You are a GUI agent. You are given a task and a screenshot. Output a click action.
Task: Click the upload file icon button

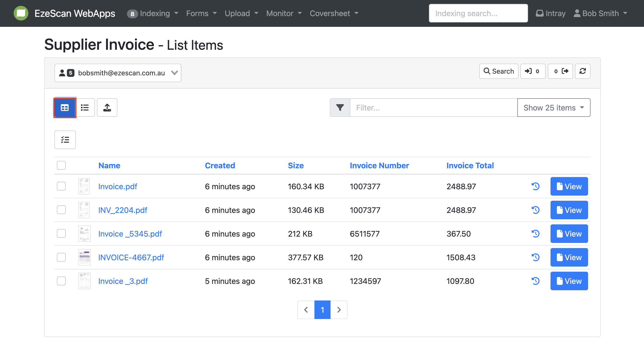(107, 108)
